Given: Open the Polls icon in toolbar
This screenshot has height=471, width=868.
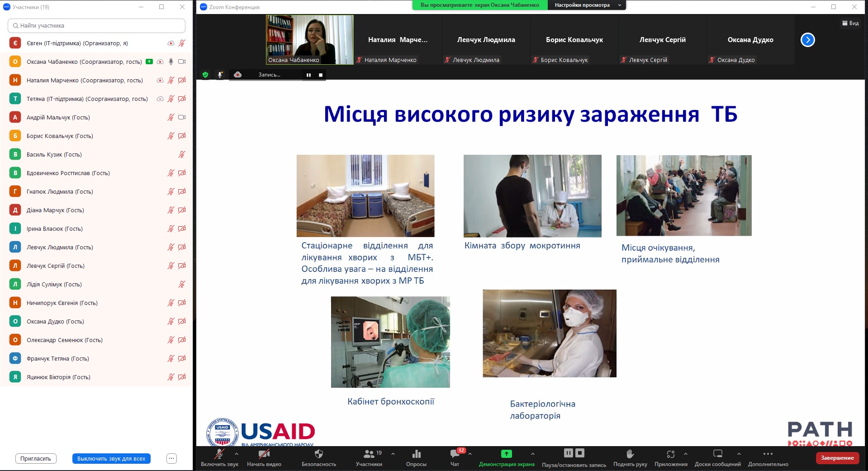Looking at the screenshot, I should 416,454.
